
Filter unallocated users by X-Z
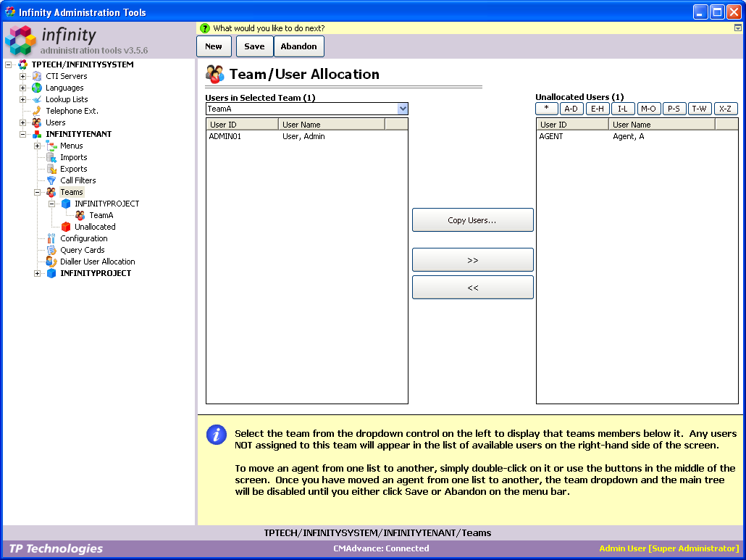726,109
